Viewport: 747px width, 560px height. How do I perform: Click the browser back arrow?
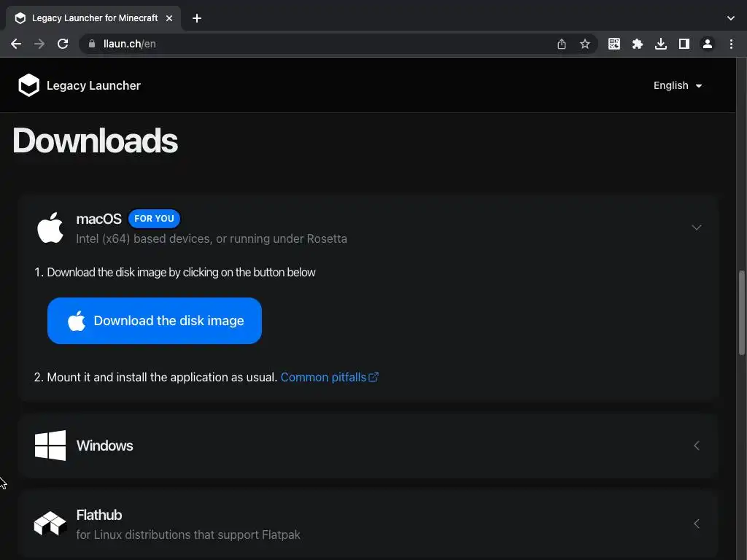point(16,44)
